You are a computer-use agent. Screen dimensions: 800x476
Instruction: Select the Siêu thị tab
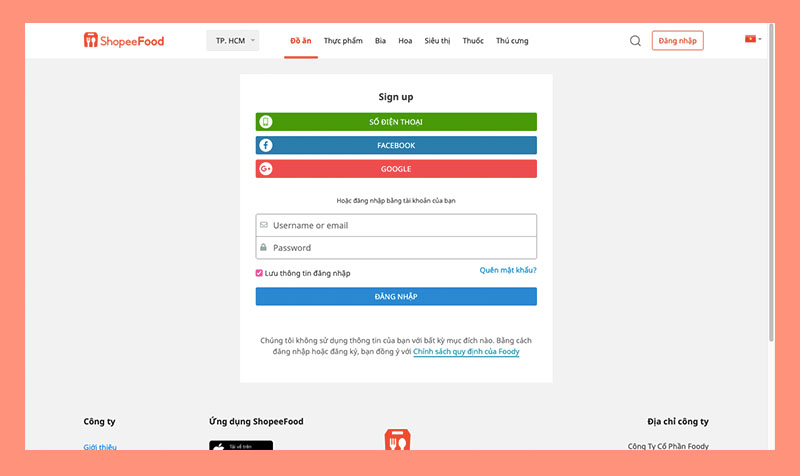437,41
